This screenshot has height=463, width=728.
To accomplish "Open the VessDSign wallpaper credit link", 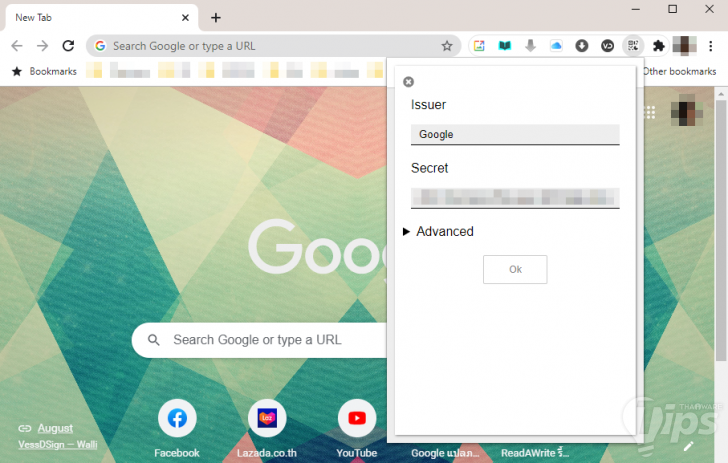I will pyautogui.click(x=58, y=444).
